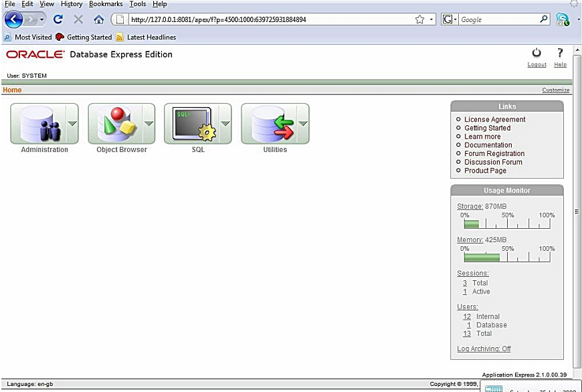Screen dimensions: 582x392
Task: Click the Administration label text
Action: coord(45,150)
